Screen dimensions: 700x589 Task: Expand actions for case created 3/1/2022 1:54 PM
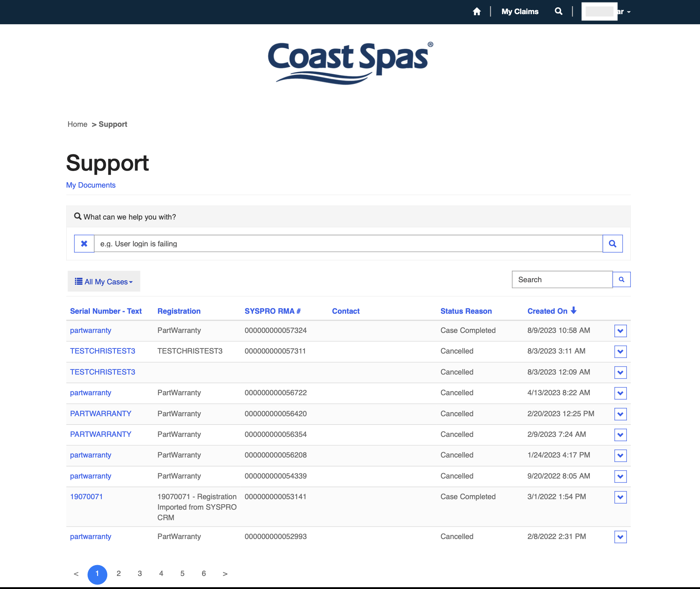pos(621,497)
